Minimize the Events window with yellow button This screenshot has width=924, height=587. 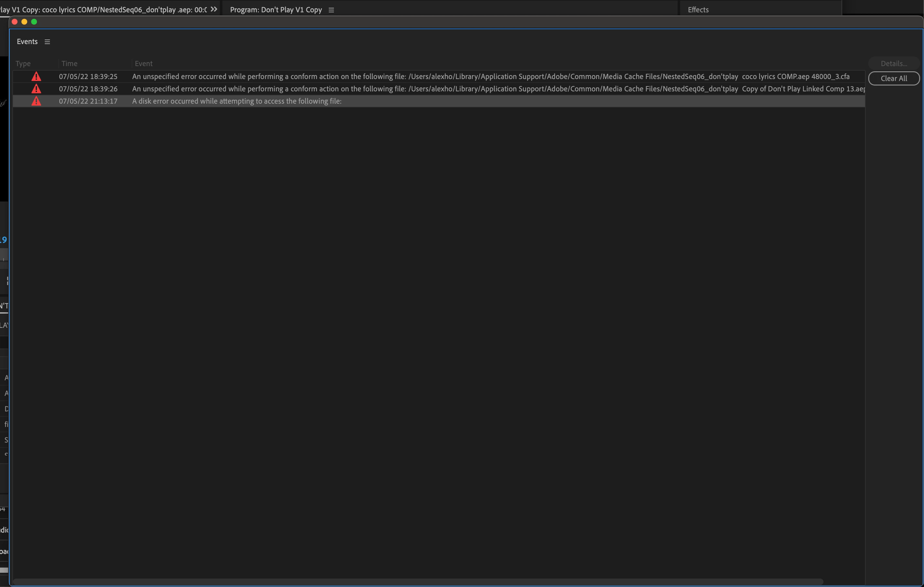click(x=24, y=22)
